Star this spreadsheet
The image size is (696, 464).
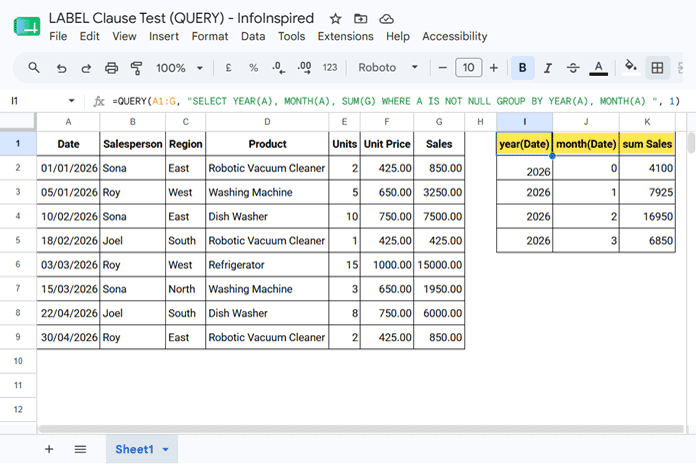336,19
